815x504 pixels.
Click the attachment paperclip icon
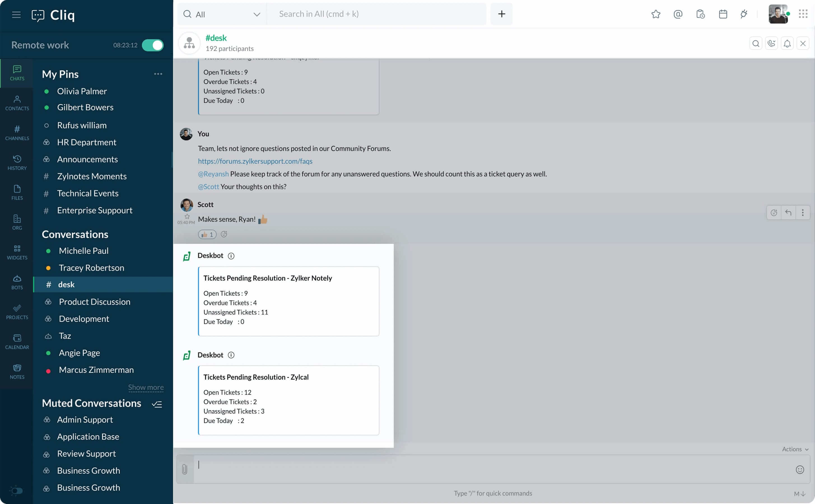(x=185, y=469)
